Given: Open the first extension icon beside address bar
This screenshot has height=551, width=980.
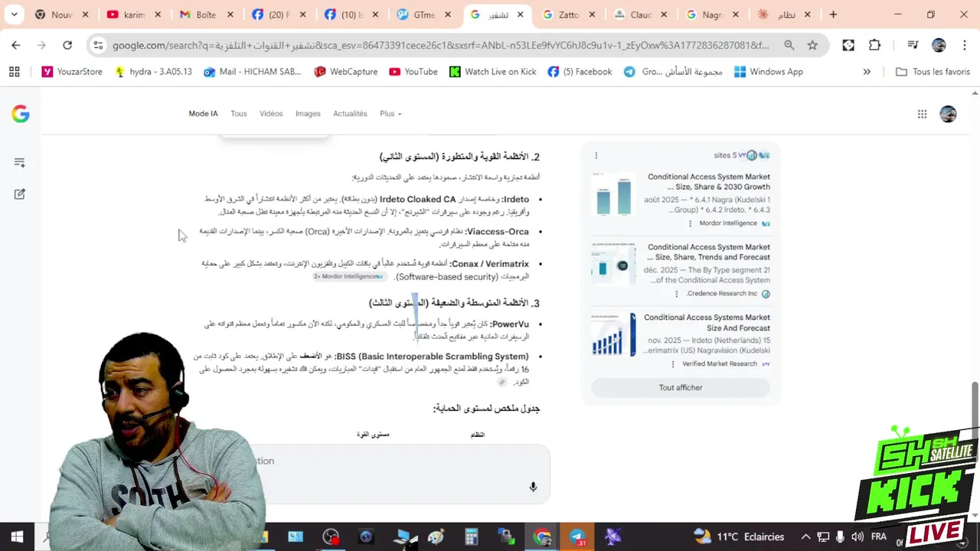Looking at the screenshot, I should 848,45.
